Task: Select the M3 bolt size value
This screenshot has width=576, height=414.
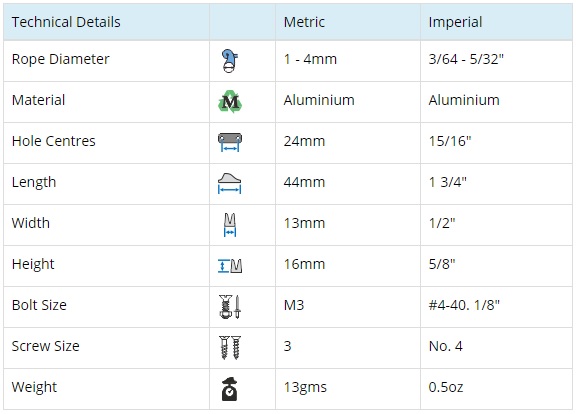Action: (x=294, y=305)
